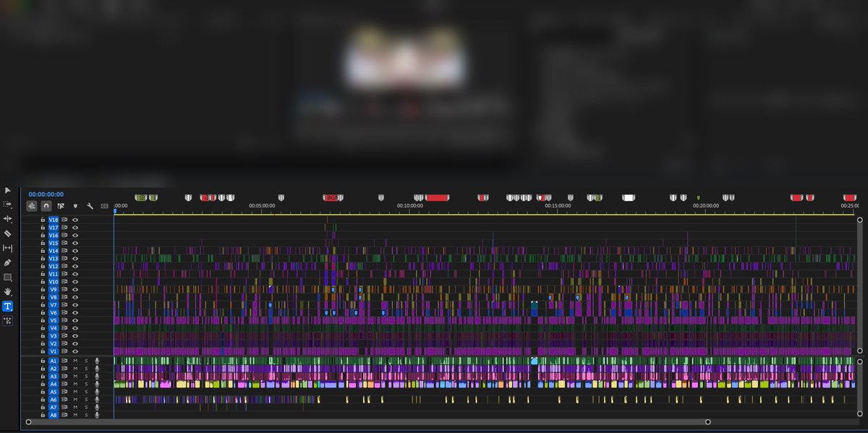Click voice-over record mic on A1

(x=96, y=361)
